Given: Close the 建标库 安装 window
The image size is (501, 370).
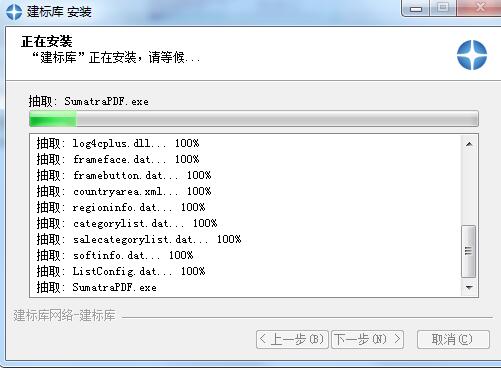Looking at the screenshot, I should 480,8.
